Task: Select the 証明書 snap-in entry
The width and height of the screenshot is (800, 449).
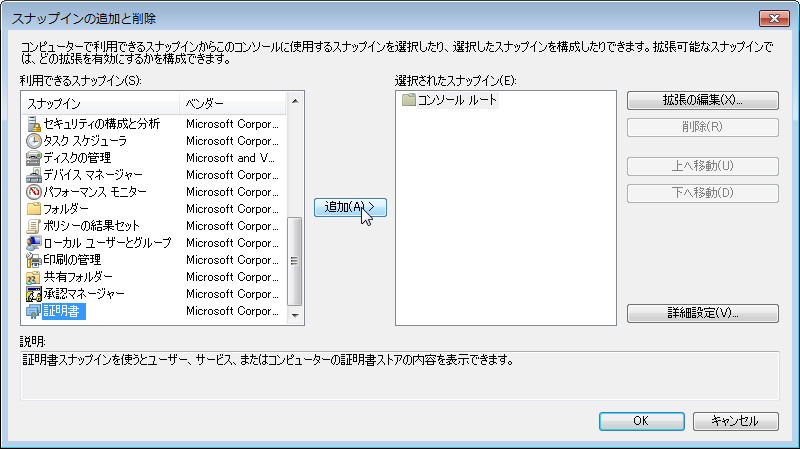Action: coord(63,311)
